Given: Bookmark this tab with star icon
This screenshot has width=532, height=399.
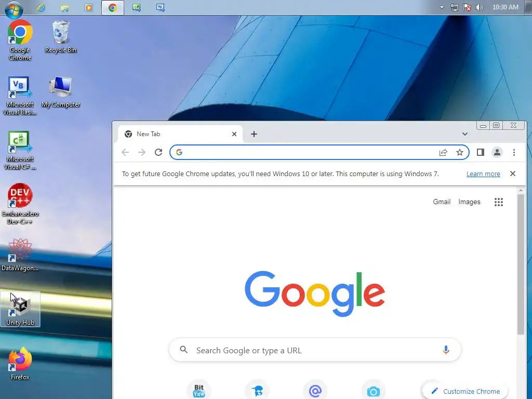Looking at the screenshot, I should [x=460, y=152].
